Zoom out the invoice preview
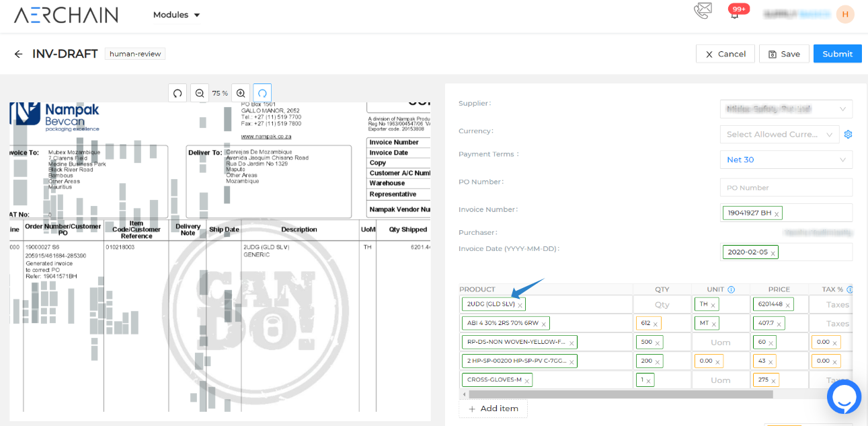This screenshot has width=868, height=426. [x=200, y=93]
